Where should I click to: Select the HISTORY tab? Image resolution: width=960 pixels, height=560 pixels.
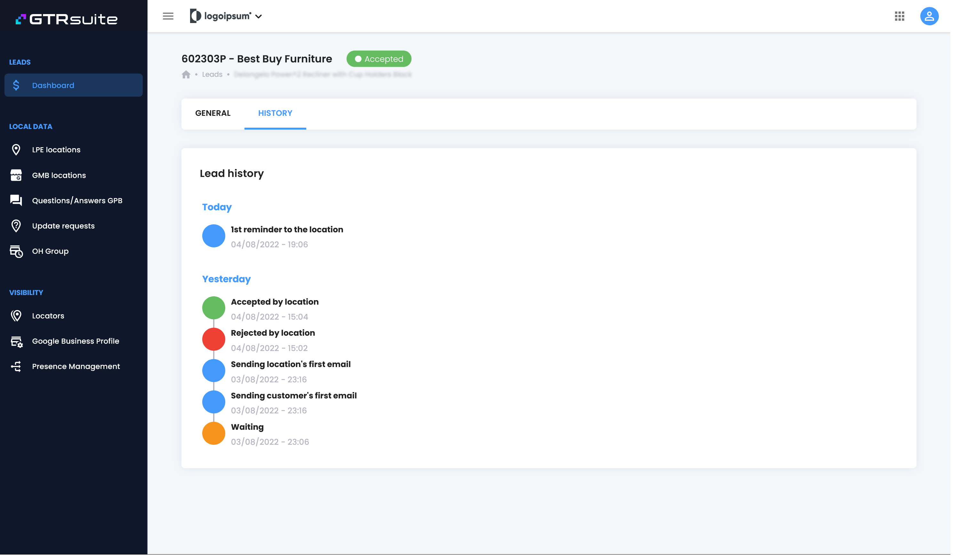(x=275, y=113)
